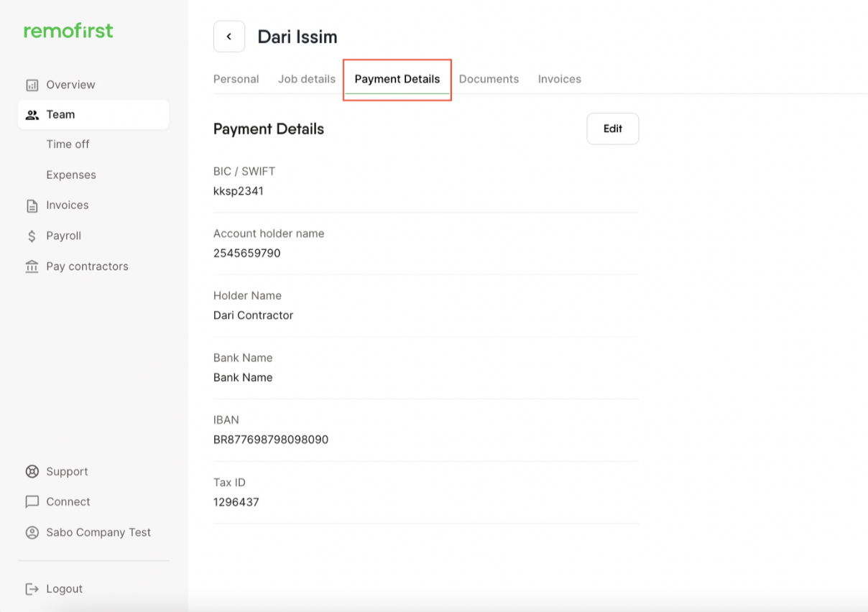
Task: Open Team in the sidebar
Action: click(x=93, y=115)
